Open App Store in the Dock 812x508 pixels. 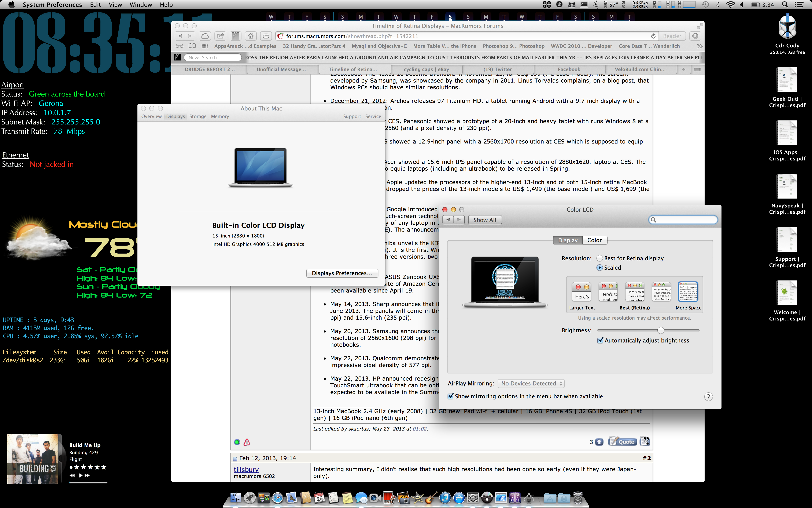(x=459, y=498)
